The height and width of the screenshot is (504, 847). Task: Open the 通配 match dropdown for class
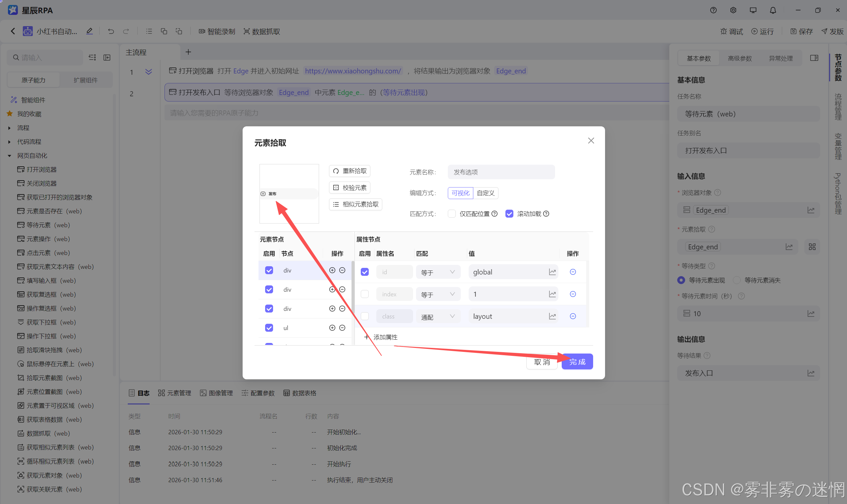coord(438,316)
